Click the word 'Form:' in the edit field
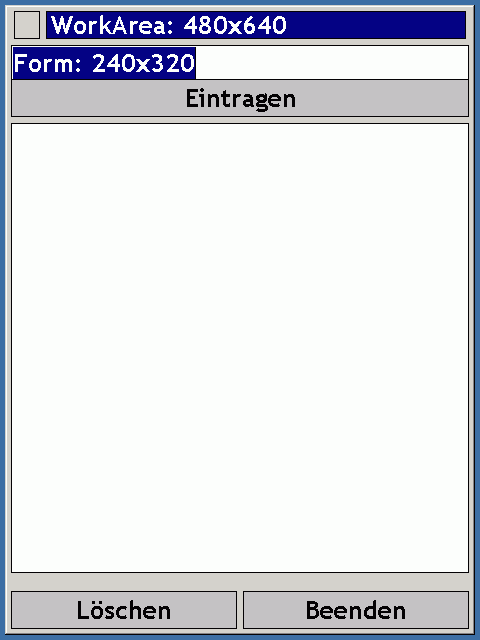480x640 pixels. [47, 64]
